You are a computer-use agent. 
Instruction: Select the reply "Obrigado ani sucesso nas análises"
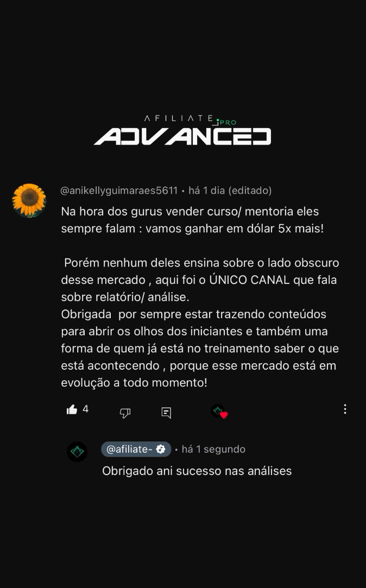coord(197,471)
